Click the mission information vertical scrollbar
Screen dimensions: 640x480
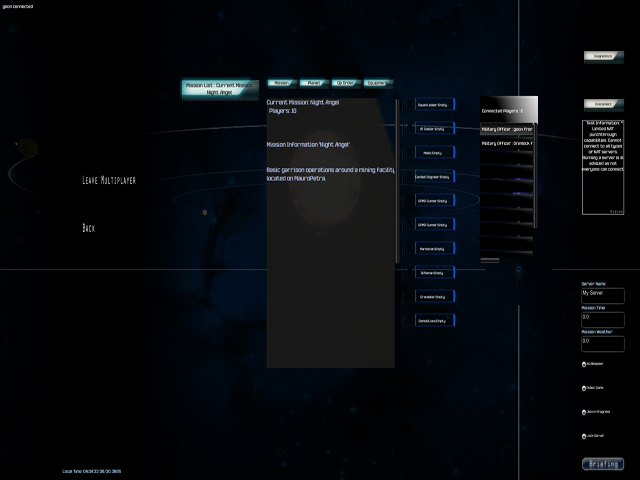tap(397, 181)
